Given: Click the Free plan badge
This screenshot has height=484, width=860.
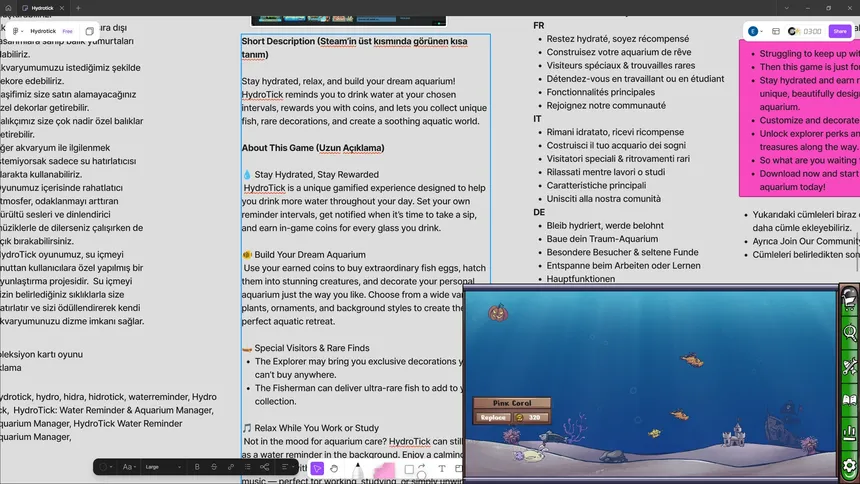Looking at the screenshot, I should 67,31.
